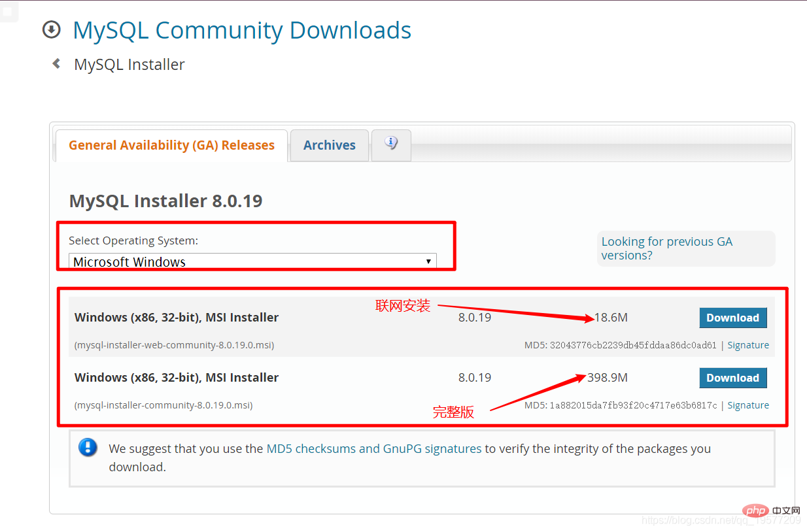This screenshot has width=807, height=532.
Task: Click the Select Operating System label
Action: [x=133, y=241]
